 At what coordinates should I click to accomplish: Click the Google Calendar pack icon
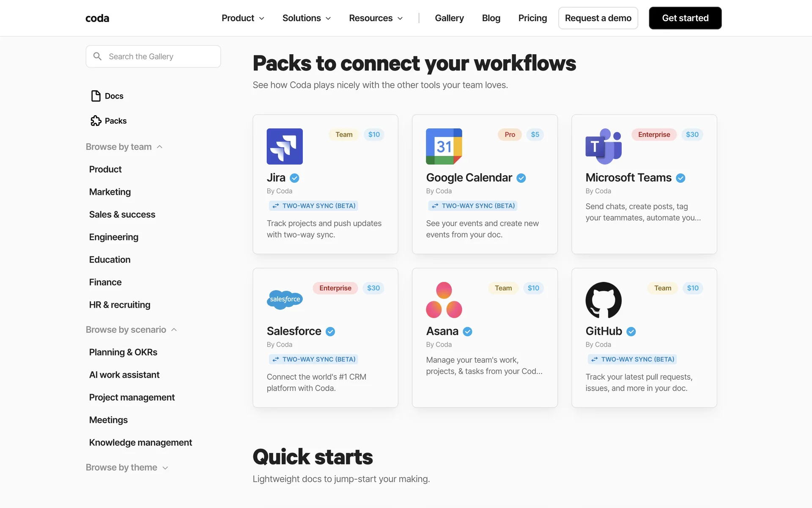(x=444, y=146)
